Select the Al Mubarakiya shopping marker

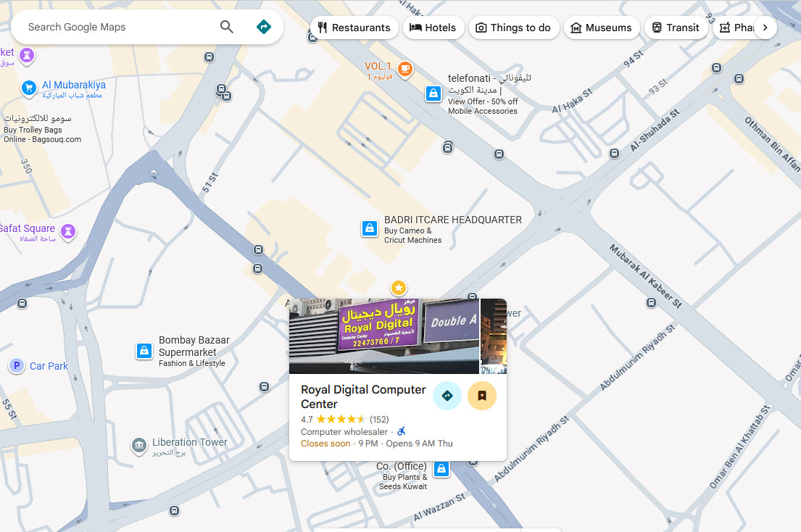[x=29, y=88]
